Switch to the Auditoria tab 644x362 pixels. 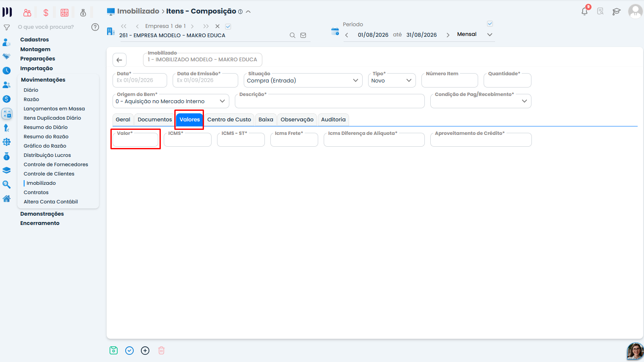[333, 120]
